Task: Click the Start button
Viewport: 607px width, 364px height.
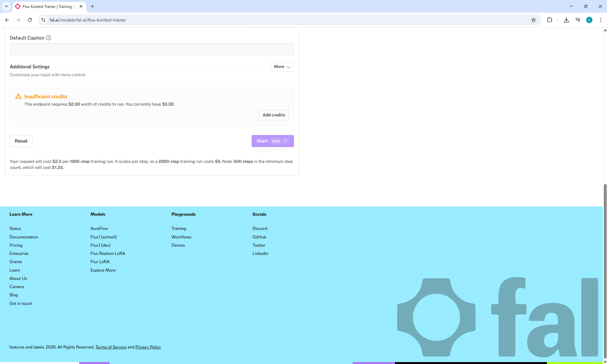Action: pyautogui.click(x=273, y=141)
